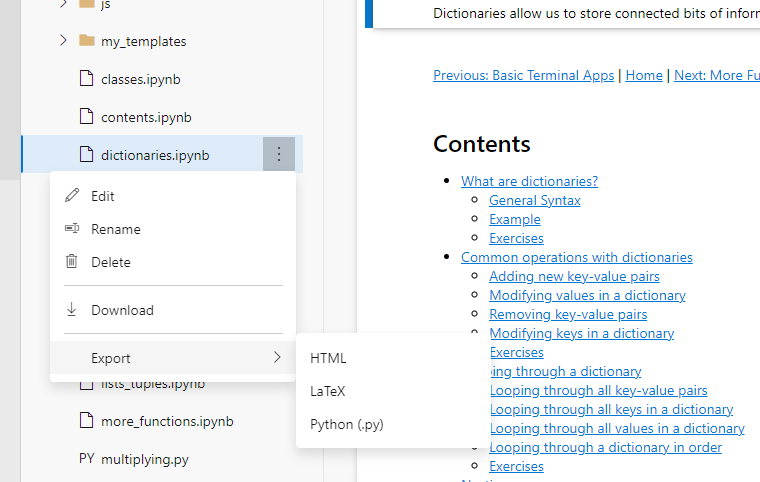Open Common operations with dictionaries link

coord(577,257)
